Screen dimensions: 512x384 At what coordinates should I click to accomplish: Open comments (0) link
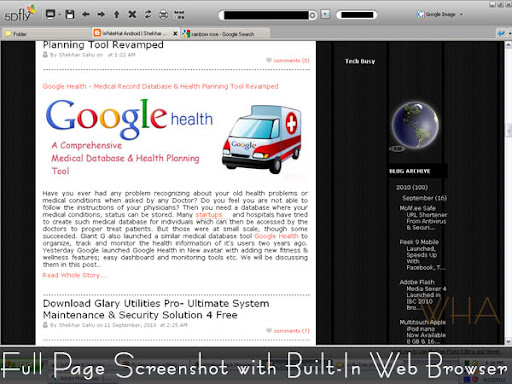291,60
